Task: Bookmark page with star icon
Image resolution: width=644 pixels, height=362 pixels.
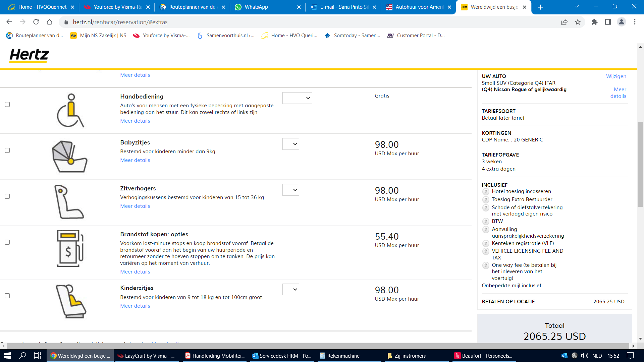Action: pos(578,22)
